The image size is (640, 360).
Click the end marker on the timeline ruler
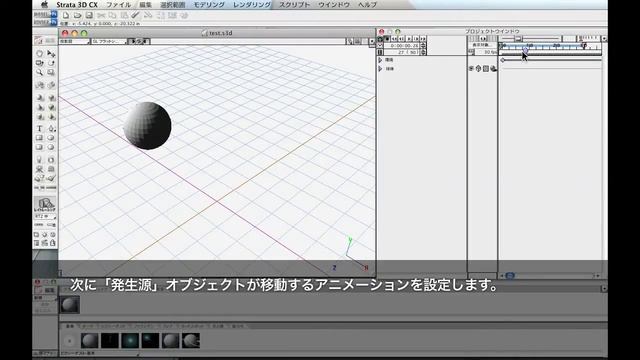click(x=584, y=45)
